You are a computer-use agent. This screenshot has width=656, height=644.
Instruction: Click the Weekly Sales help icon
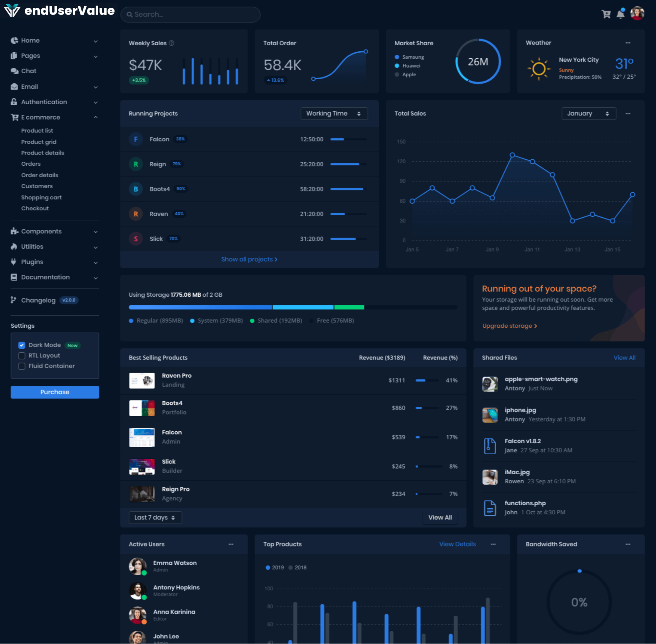coord(172,43)
